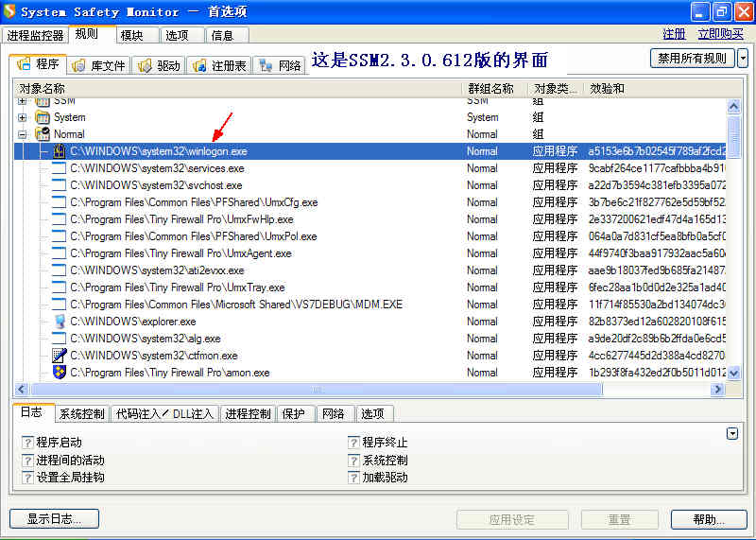Click the UmxAgent.exe row icon
756x540 pixels.
[x=59, y=253]
